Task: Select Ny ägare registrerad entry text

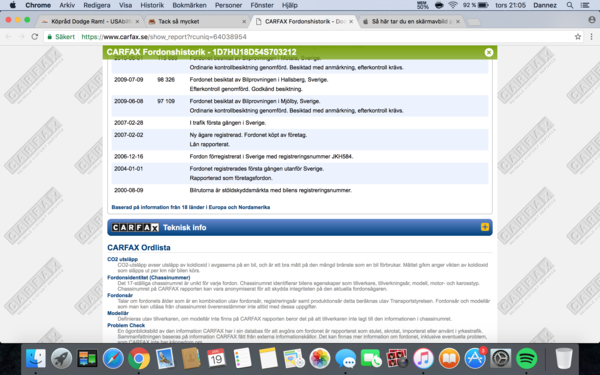Action: click(248, 135)
